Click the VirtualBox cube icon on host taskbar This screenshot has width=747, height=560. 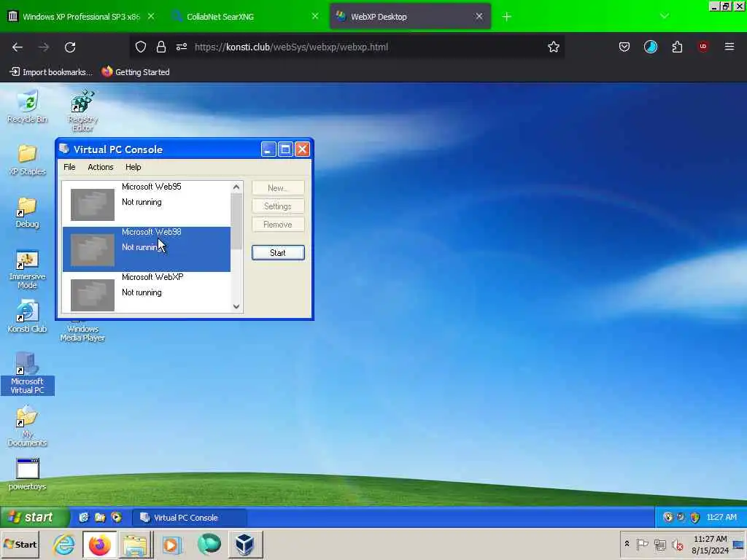245,545
